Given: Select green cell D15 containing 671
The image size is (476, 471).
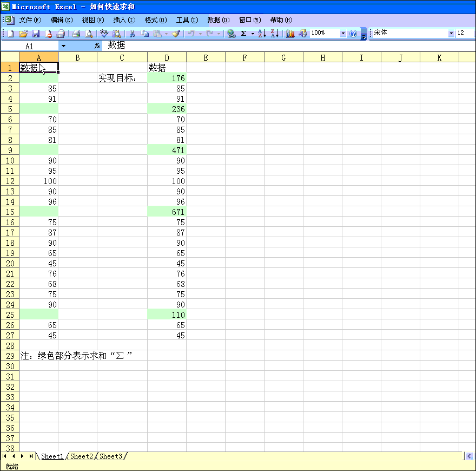Looking at the screenshot, I should coord(167,212).
